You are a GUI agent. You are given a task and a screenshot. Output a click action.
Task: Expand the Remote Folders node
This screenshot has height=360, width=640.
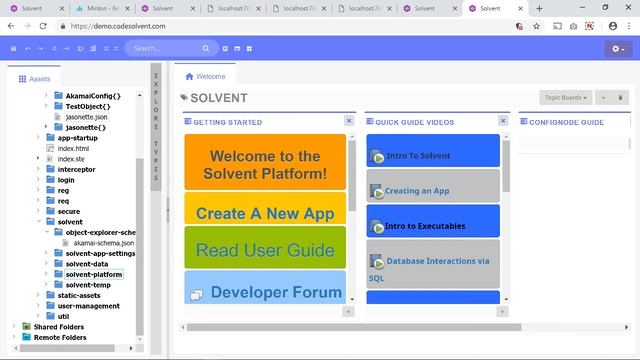14,337
